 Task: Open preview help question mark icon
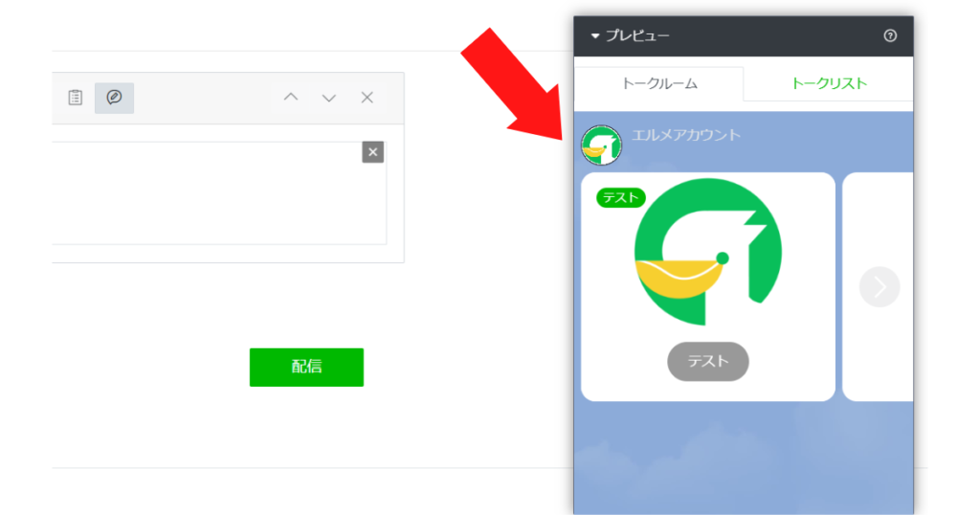[890, 35]
